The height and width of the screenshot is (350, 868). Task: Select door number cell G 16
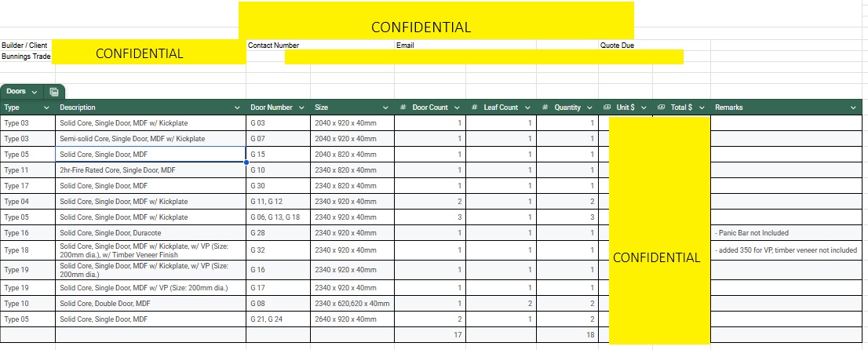(278, 270)
